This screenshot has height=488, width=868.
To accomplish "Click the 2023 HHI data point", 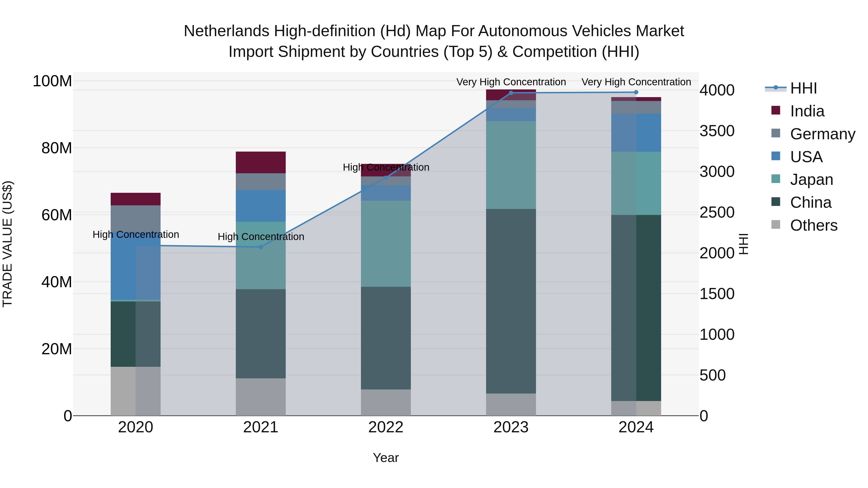I will pyautogui.click(x=511, y=93).
